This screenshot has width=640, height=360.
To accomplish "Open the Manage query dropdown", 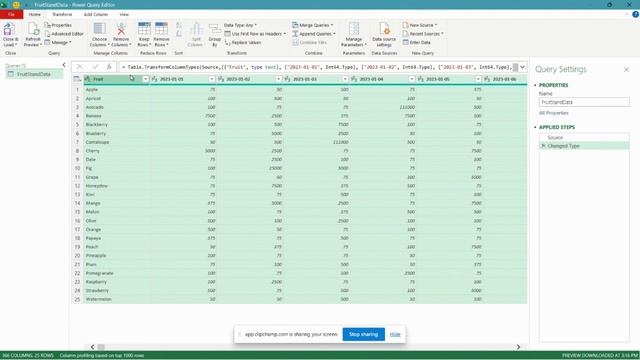I will click(58, 42).
